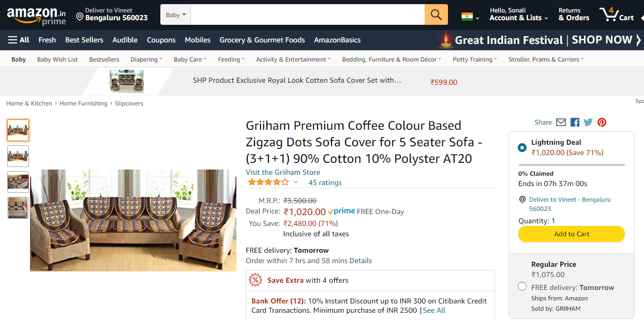The width and height of the screenshot is (644, 320).
Task: Select the Lightning Deal radio option
Action: tap(522, 147)
